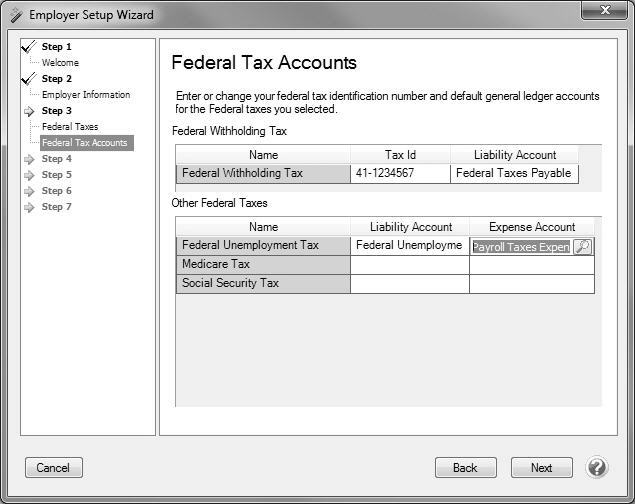Click Medicare Tax Liability Account cell

coord(409,265)
